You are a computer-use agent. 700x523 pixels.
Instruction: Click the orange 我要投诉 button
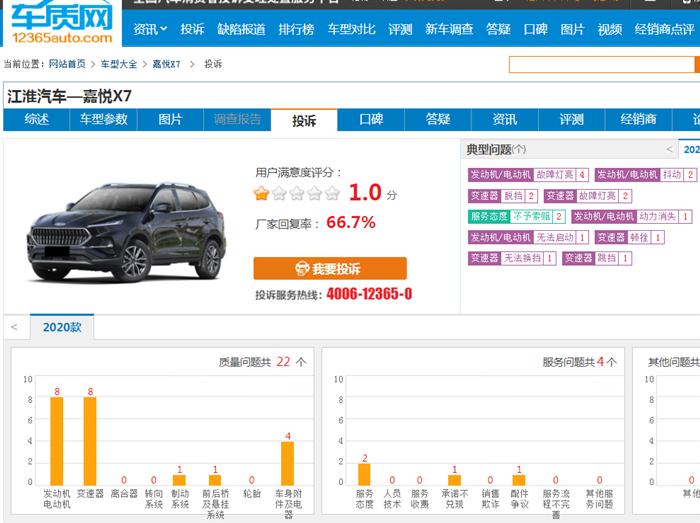(330, 269)
